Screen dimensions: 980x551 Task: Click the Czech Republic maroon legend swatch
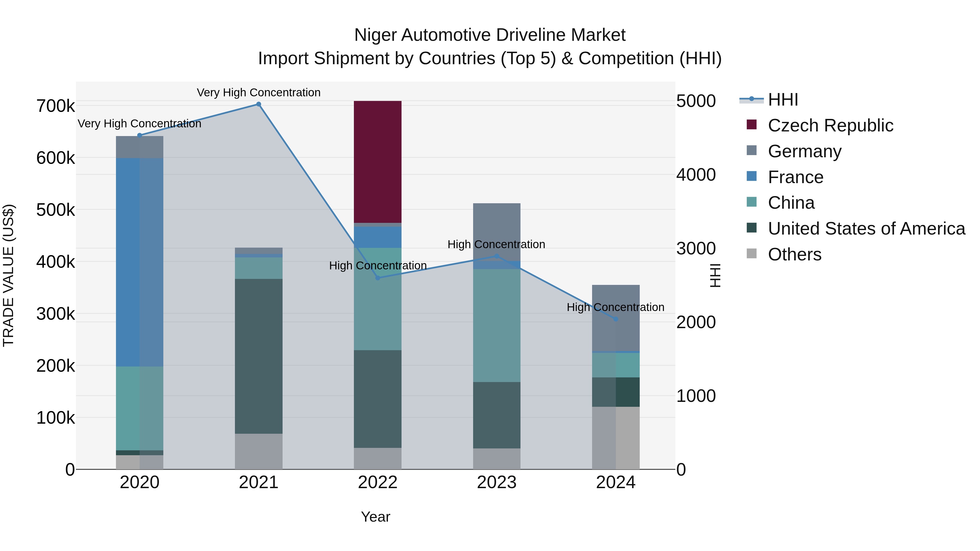(x=751, y=124)
